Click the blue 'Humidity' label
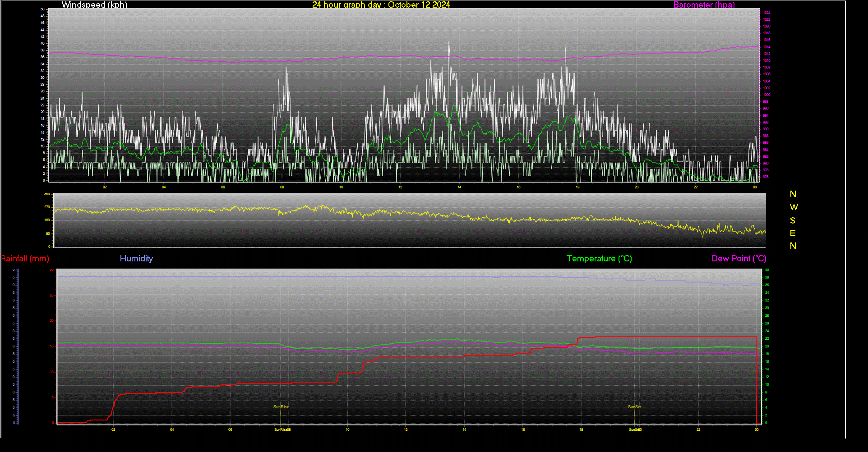The image size is (868, 452). pyautogui.click(x=136, y=258)
